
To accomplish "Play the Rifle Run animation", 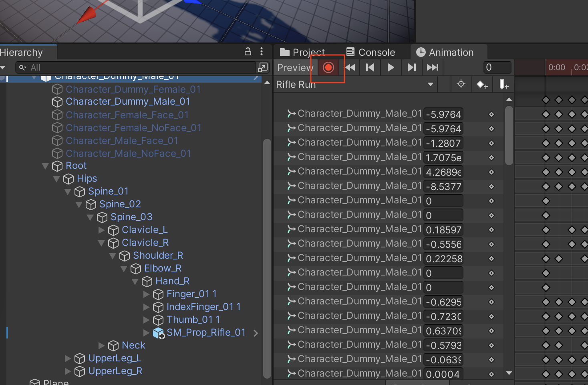I will 391,67.
